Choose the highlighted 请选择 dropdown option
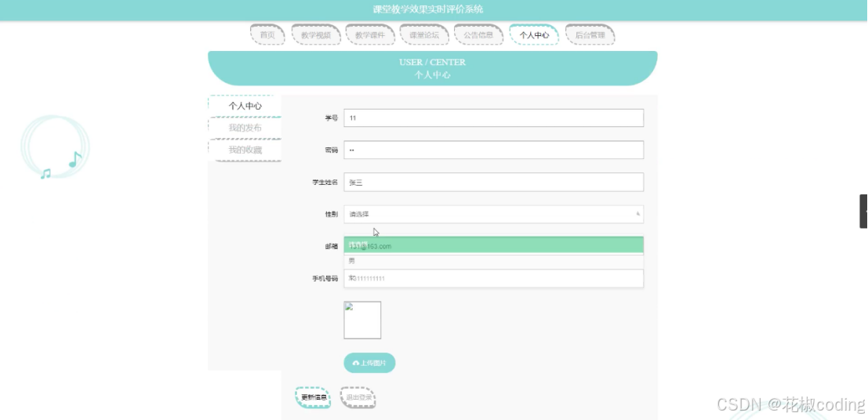This screenshot has width=868, height=420. [493, 245]
